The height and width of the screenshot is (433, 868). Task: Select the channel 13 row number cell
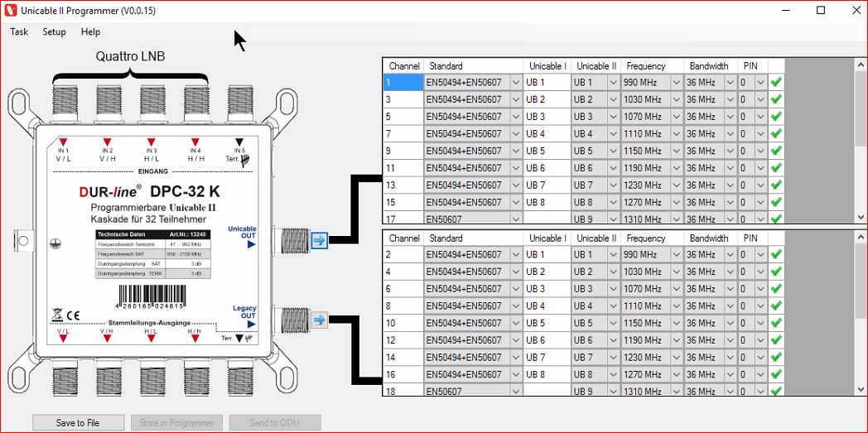point(402,185)
